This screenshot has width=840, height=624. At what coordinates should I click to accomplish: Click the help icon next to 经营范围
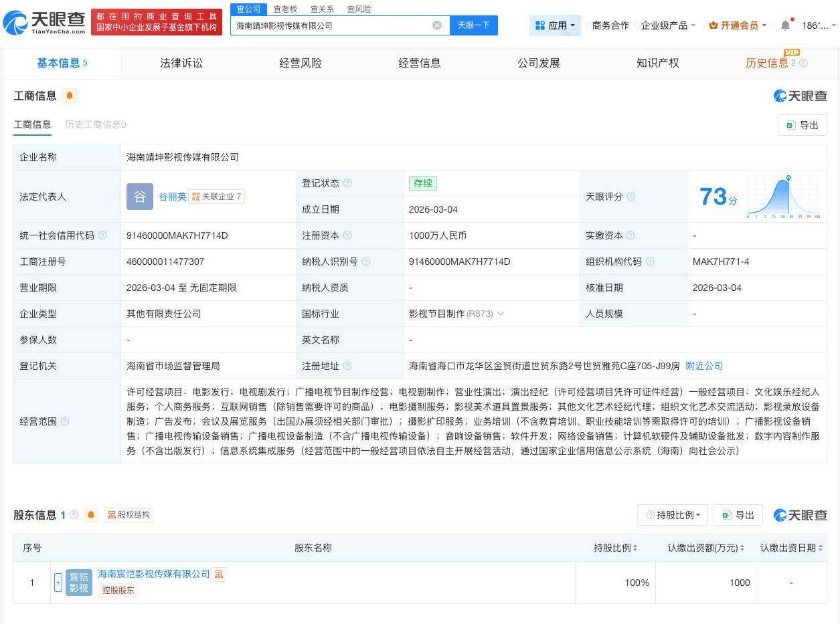[64, 422]
